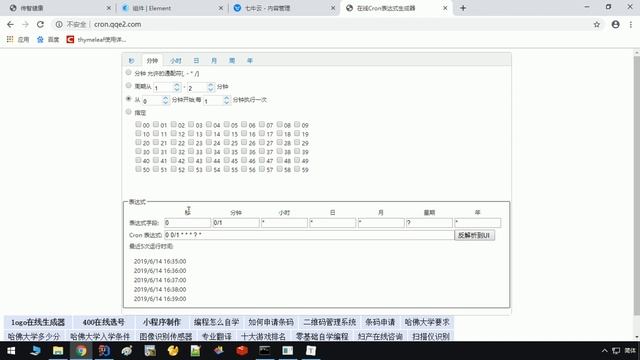Close the Element browser tab
Screen dimensions: 640x360
[x=221, y=8]
